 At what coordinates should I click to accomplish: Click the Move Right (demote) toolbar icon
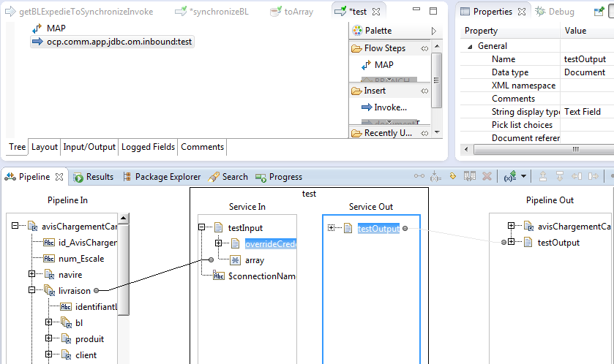tap(594, 176)
